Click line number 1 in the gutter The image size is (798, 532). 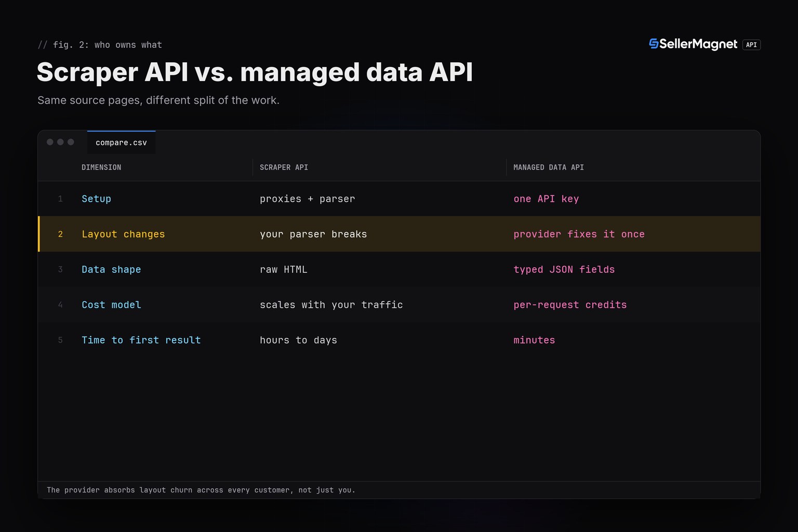[x=60, y=198]
